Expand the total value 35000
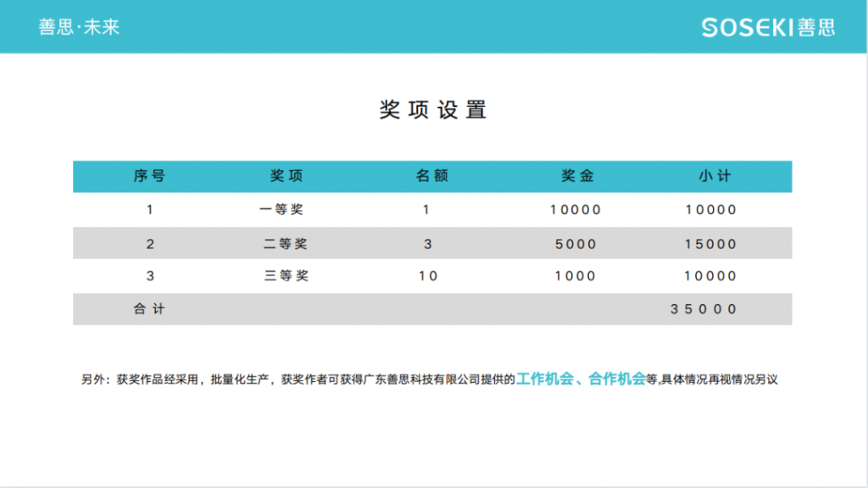868x488 pixels. [x=706, y=309]
